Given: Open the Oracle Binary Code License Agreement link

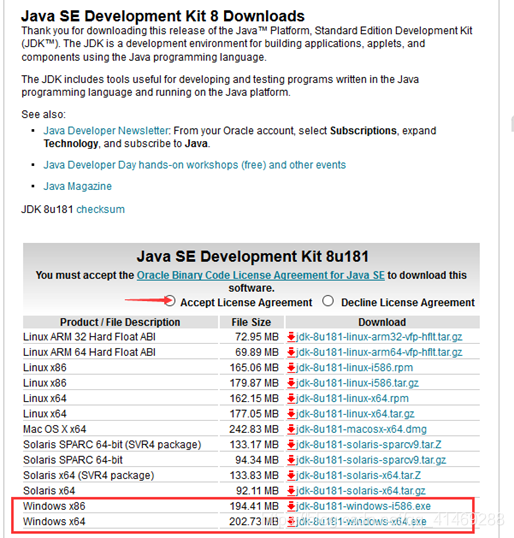Looking at the screenshot, I should coord(260,275).
